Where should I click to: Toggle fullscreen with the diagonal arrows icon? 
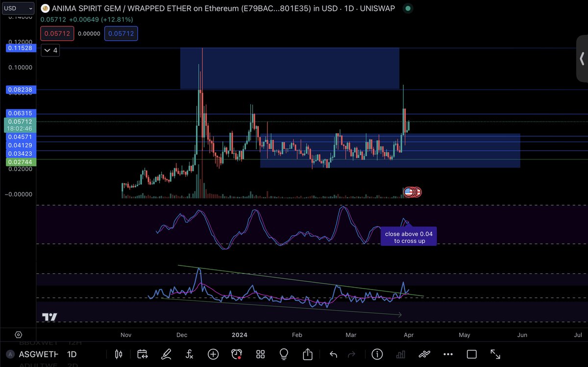pos(495,354)
